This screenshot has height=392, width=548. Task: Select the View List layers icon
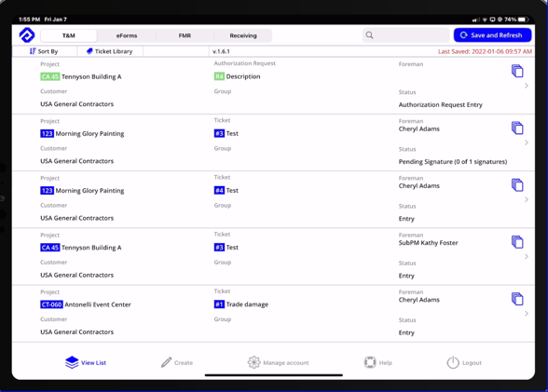(72, 362)
